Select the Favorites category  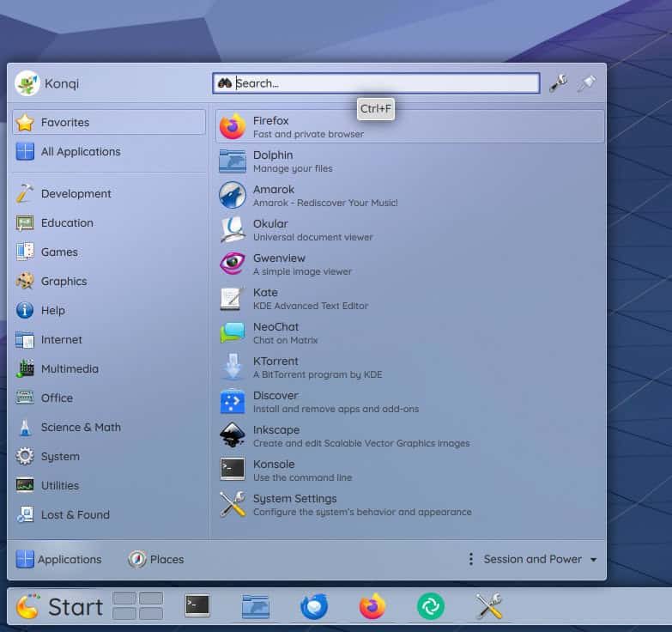point(109,122)
